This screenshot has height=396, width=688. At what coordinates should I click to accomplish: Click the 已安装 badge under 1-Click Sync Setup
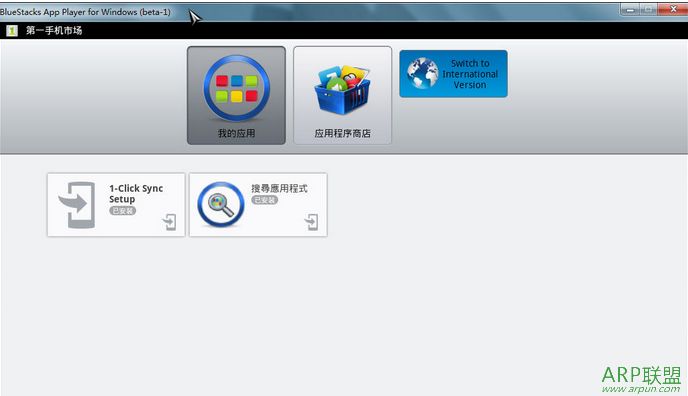click(122, 210)
